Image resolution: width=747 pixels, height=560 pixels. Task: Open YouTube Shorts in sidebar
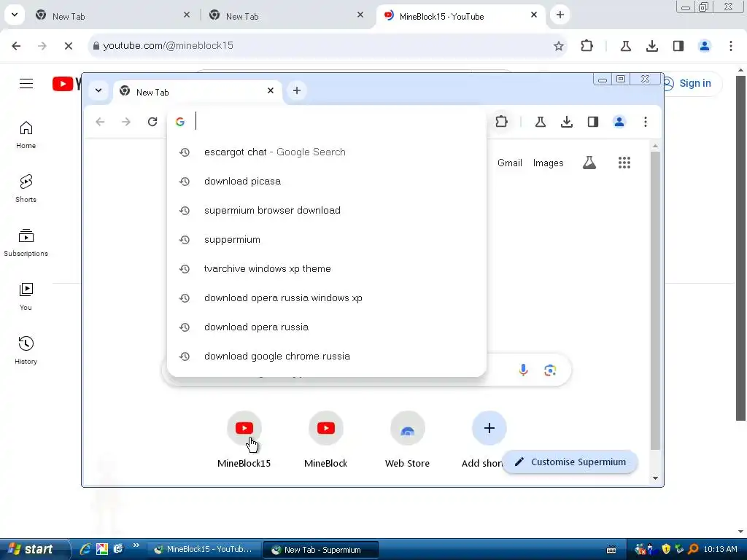pyautogui.click(x=26, y=189)
